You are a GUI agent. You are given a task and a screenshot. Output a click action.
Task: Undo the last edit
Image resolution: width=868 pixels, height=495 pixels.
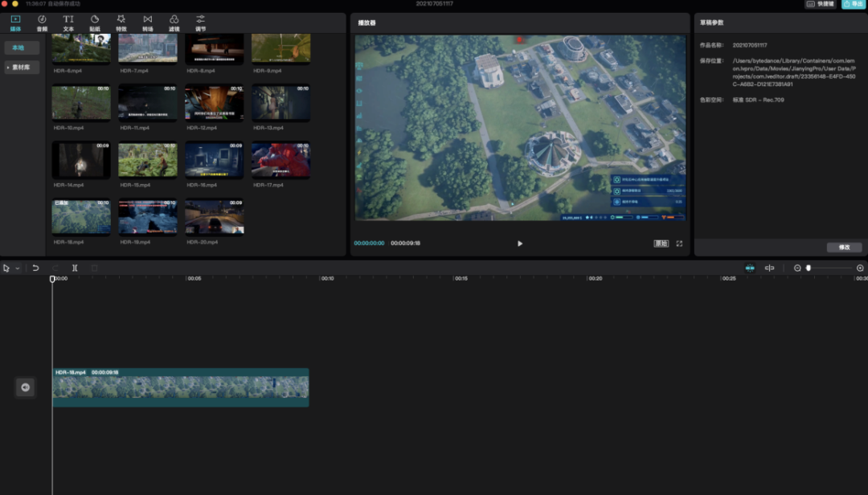pos(35,268)
